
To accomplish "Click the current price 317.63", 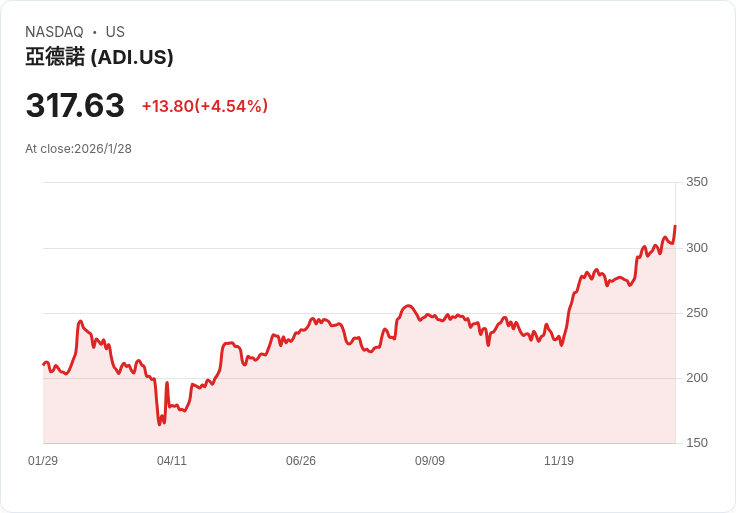I will pyautogui.click(x=75, y=106).
